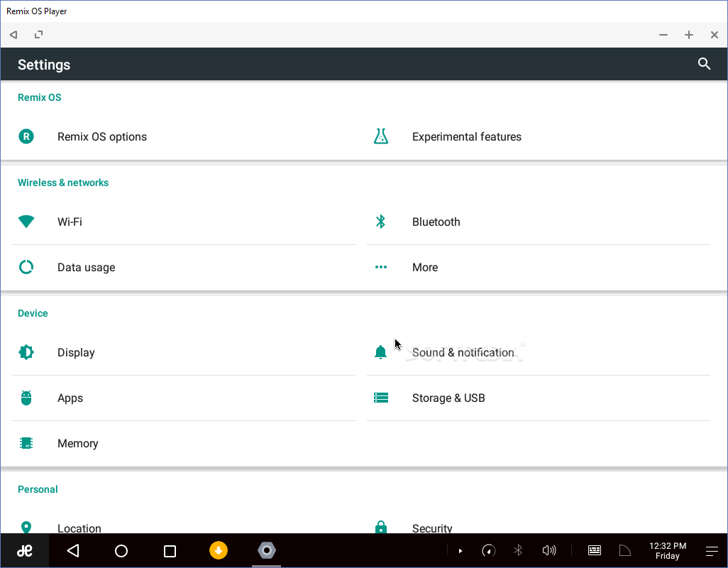Toggle fullscreen in Remix OS Player toolbar
Image resolution: width=728 pixels, height=568 pixels.
38,34
